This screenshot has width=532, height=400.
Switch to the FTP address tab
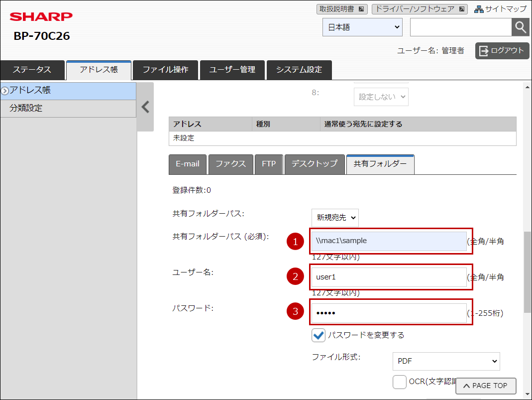[269, 164]
